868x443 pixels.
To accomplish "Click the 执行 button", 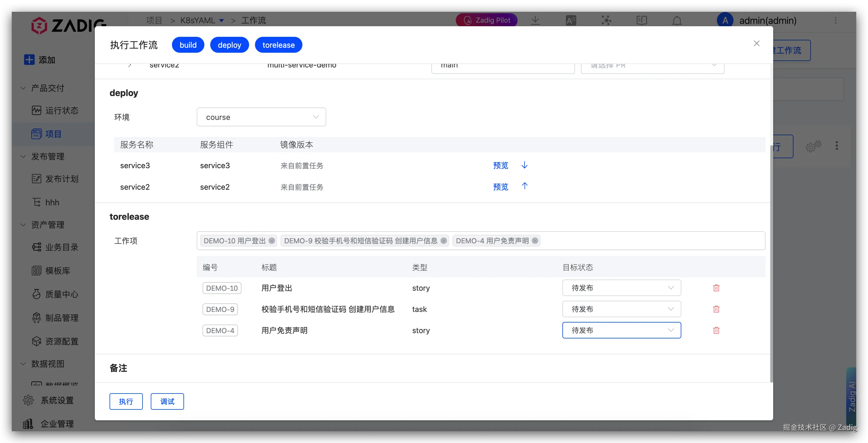I will pos(126,401).
